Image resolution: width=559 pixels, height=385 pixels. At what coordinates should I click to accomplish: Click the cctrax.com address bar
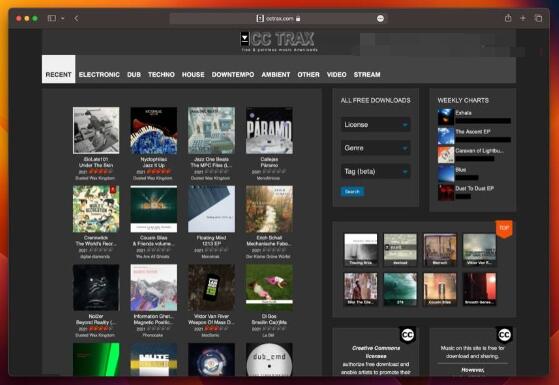tap(278, 18)
